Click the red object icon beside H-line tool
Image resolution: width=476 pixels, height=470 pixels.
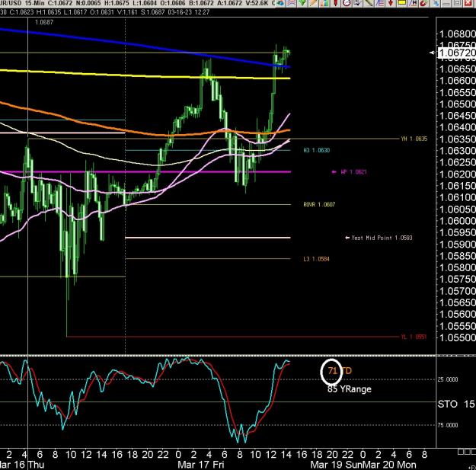point(424,3)
